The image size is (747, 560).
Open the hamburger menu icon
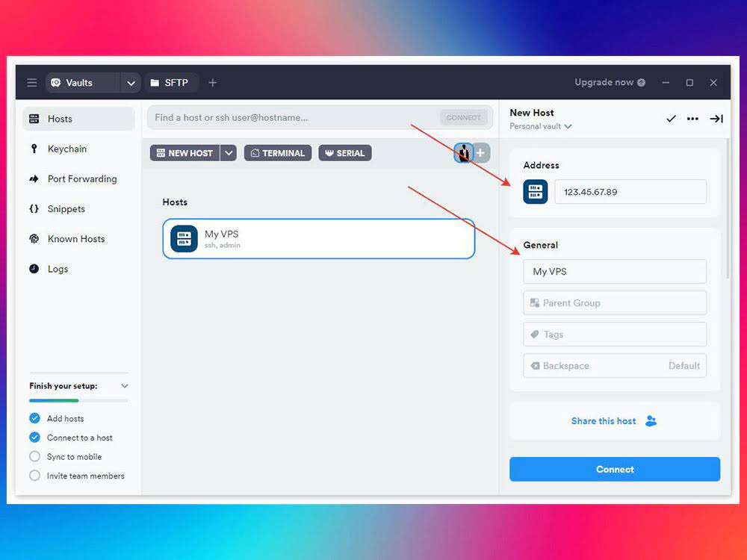32,82
